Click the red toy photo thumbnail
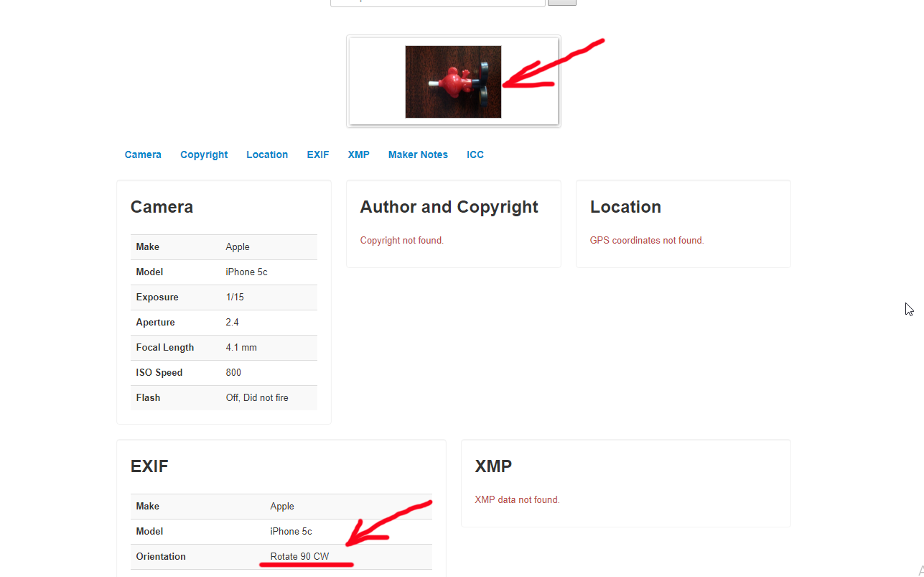Image resolution: width=924 pixels, height=577 pixels. pyautogui.click(x=453, y=82)
